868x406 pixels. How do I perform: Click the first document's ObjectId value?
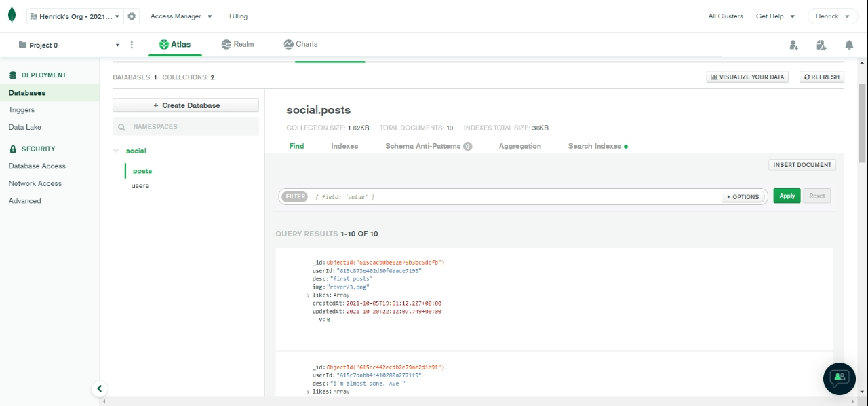[385, 263]
